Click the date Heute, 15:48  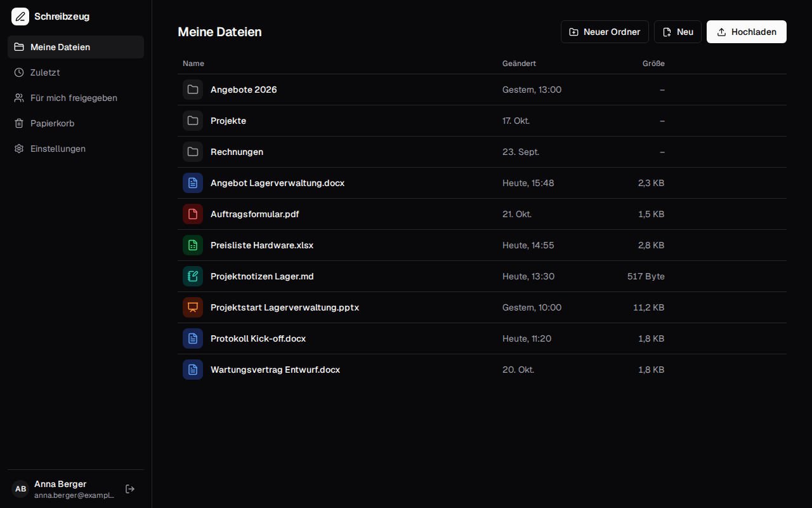(x=528, y=183)
